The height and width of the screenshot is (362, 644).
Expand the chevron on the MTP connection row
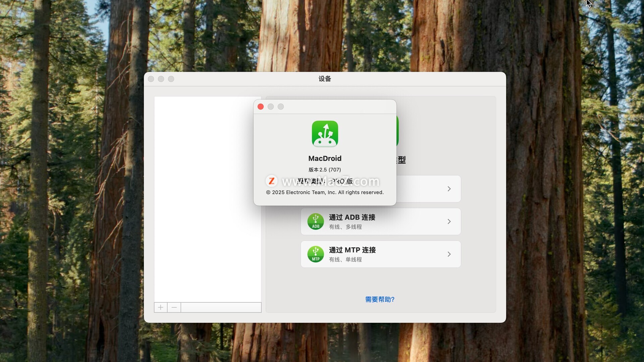tap(449, 254)
